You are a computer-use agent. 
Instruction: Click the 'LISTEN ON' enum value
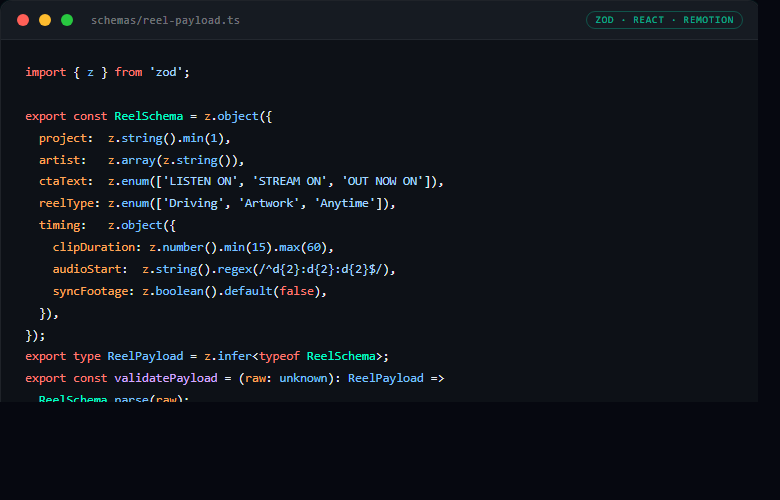[x=200, y=181]
